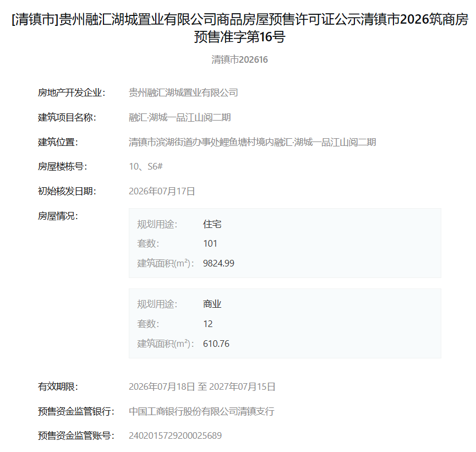Click issue date 2026年07月17日

click(162, 191)
